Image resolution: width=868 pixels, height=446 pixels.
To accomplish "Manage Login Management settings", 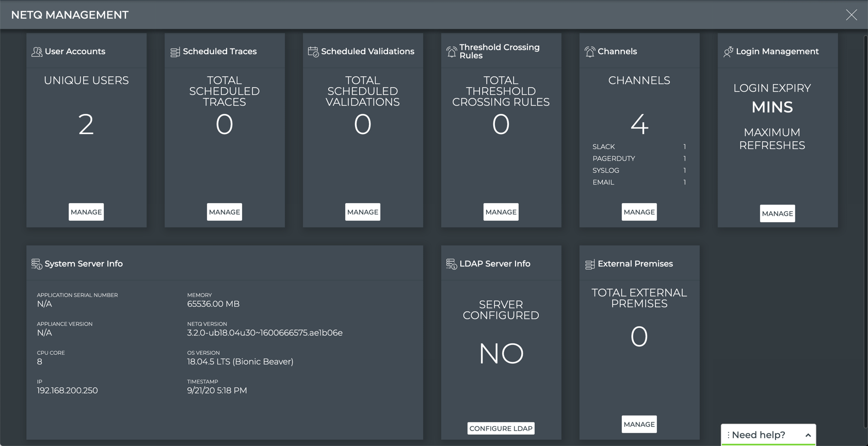I will pos(777,213).
